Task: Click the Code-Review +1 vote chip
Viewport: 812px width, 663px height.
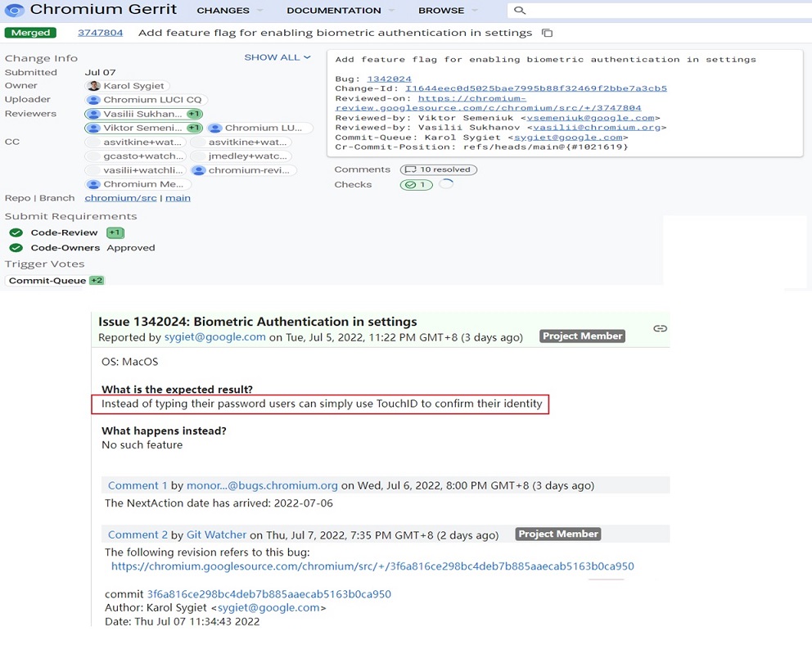Action: coord(115,232)
